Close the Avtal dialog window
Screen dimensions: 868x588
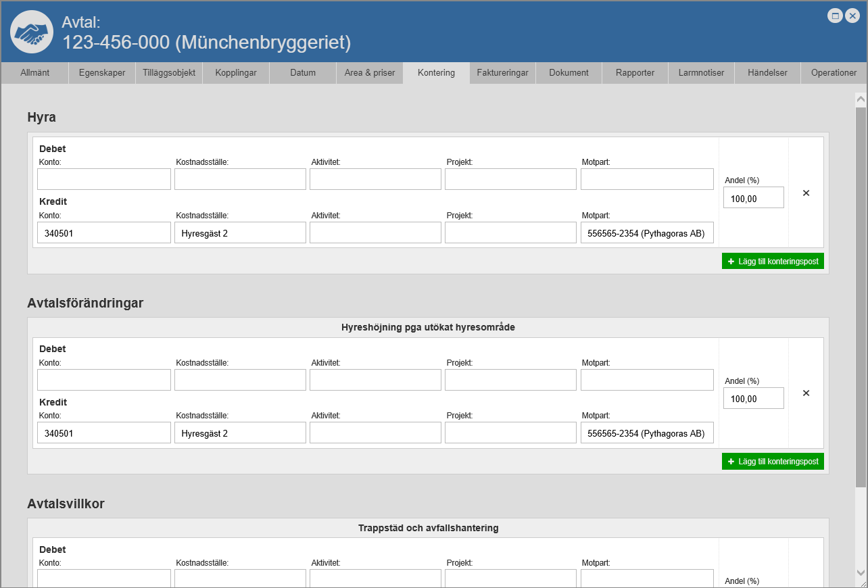tap(852, 16)
